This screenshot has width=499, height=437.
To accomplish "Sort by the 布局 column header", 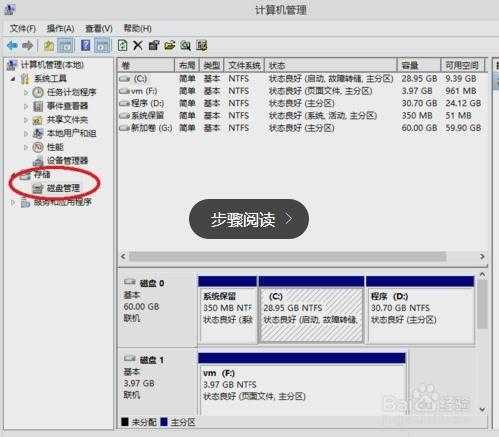I will click(x=187, y=65).
